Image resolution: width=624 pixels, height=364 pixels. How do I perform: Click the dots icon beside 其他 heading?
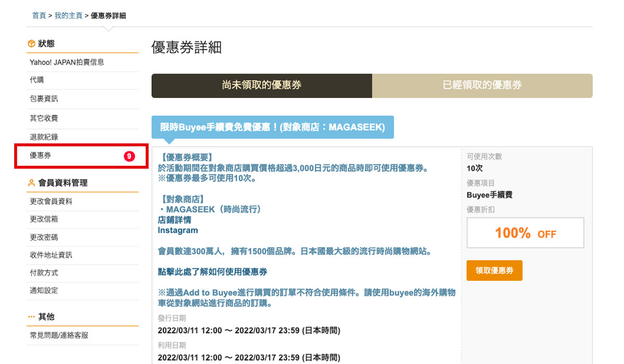coord(32,317)
